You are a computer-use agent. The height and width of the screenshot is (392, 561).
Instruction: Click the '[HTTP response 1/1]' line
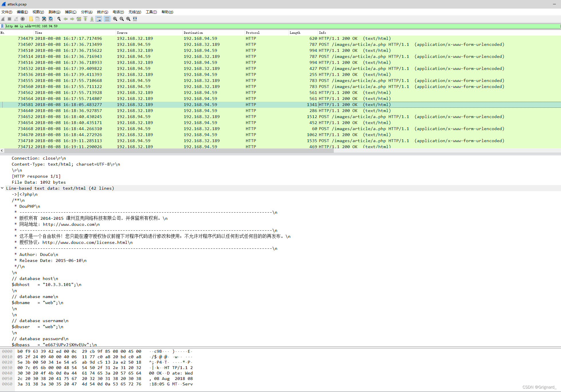coord(36,176)
